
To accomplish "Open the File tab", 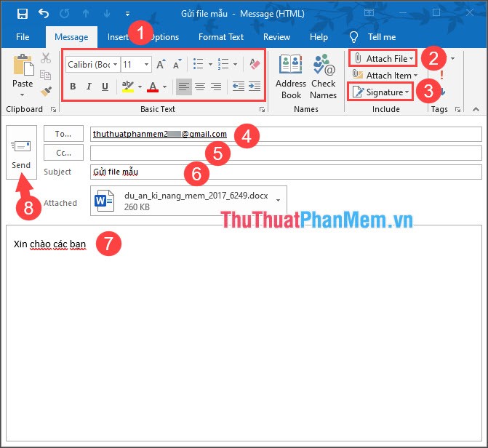I will coord(23,37).
